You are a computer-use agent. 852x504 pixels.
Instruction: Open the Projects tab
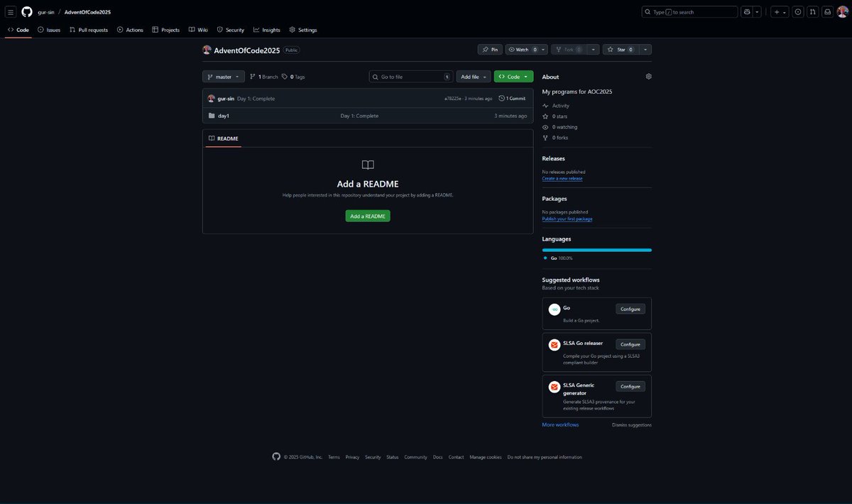point(166,30)
